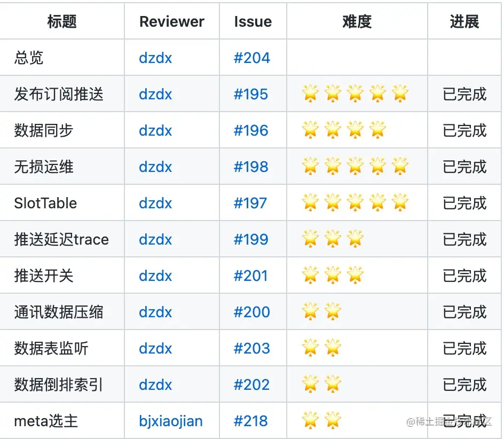Open issue #203 link

pyautogui.click(x=252, y=349)
